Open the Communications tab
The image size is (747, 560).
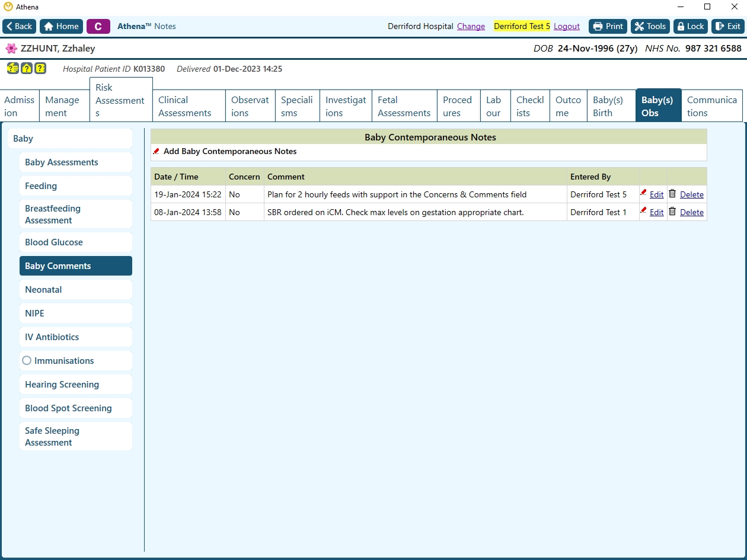click(711, 106)
